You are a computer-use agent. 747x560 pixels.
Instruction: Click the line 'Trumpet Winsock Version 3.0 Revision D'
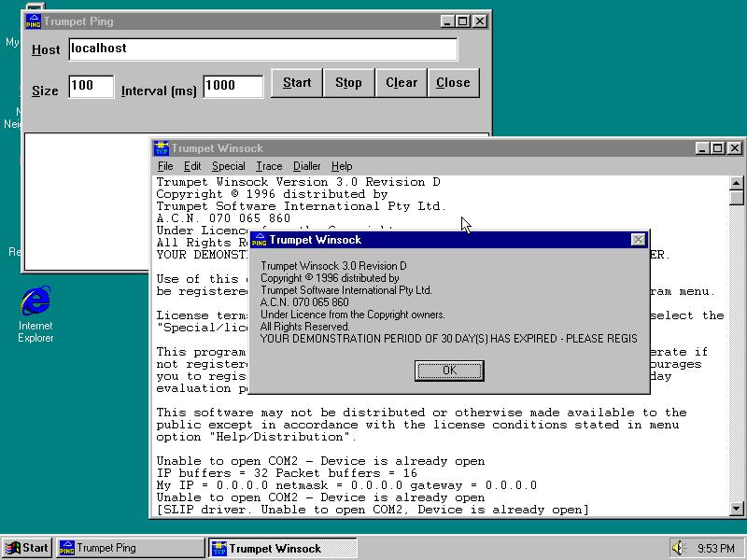tap(298, 182)
